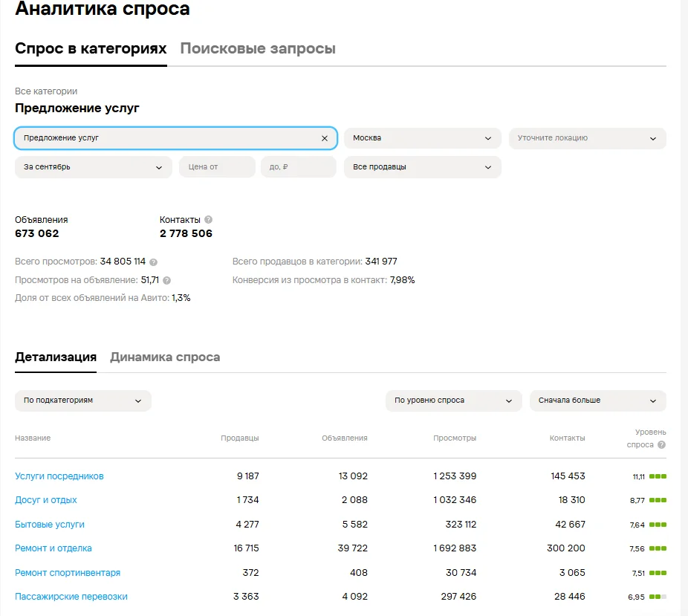Clear the Предложение услуг category field
Viewport: 688px width, 616px height.
click(x=324, y=138)
